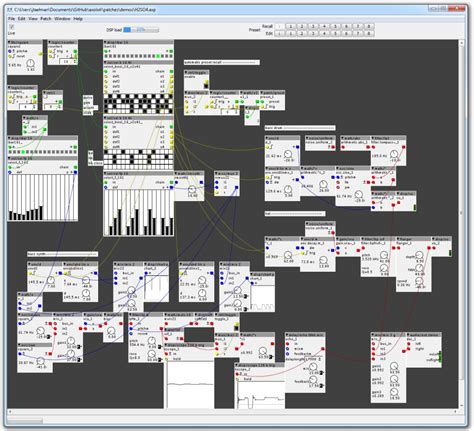Toggle the Live checkbox
Image resolution: width=474 pixels, height=431 pixels.
[x=11, y=27]
